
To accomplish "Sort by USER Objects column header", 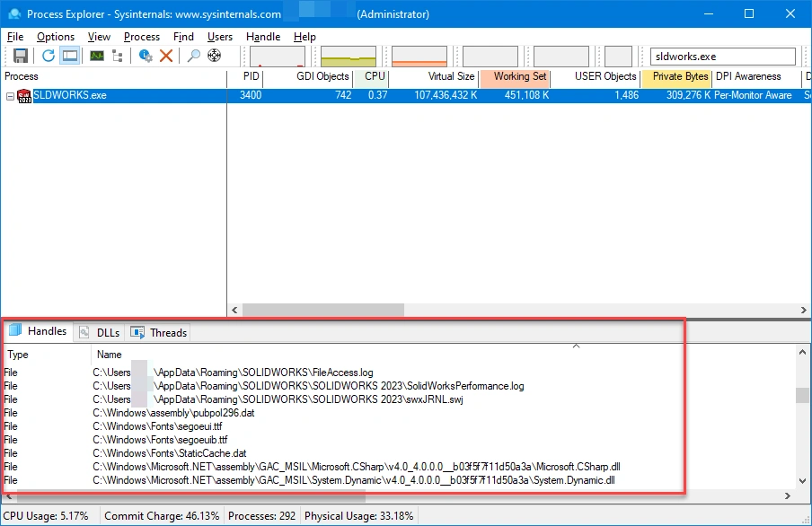I will pyautogui.click(x=596, y=76).
